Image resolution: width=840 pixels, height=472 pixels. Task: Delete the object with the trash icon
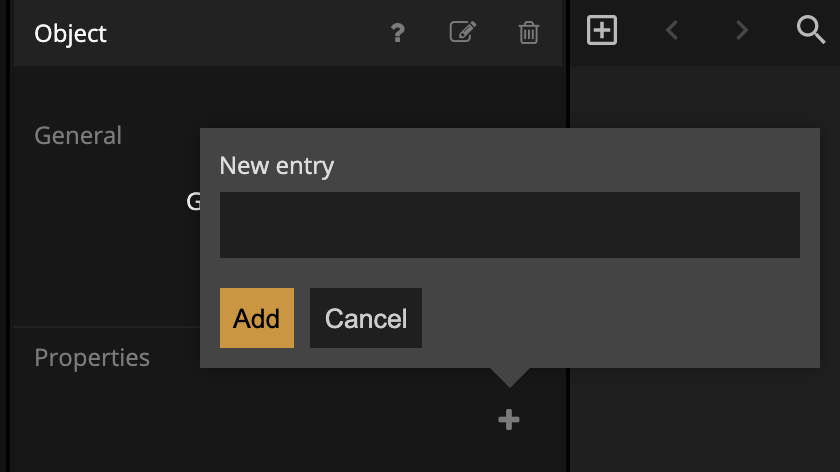click(x=529, y=33)
